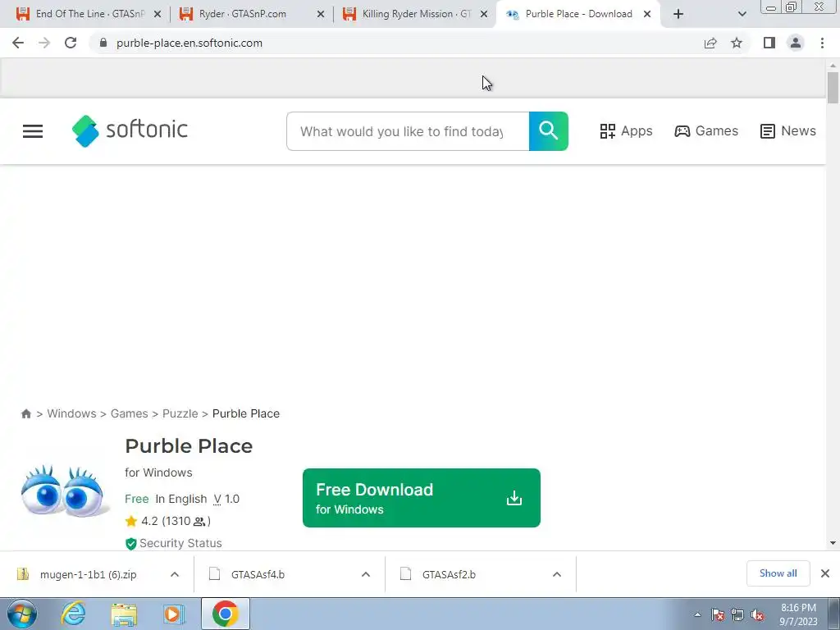
Task: Expand options for GTASAsf2.b download
Action: coord(557,574)
